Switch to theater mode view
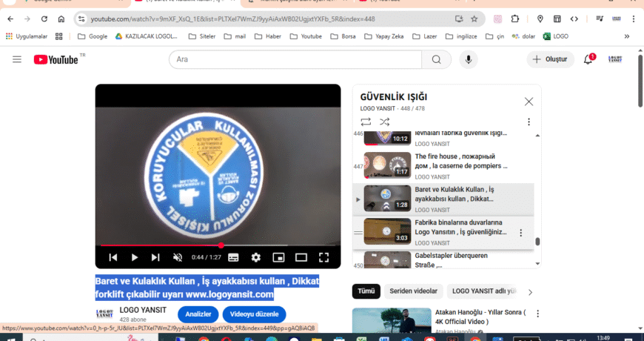 (x=301, y=257)
